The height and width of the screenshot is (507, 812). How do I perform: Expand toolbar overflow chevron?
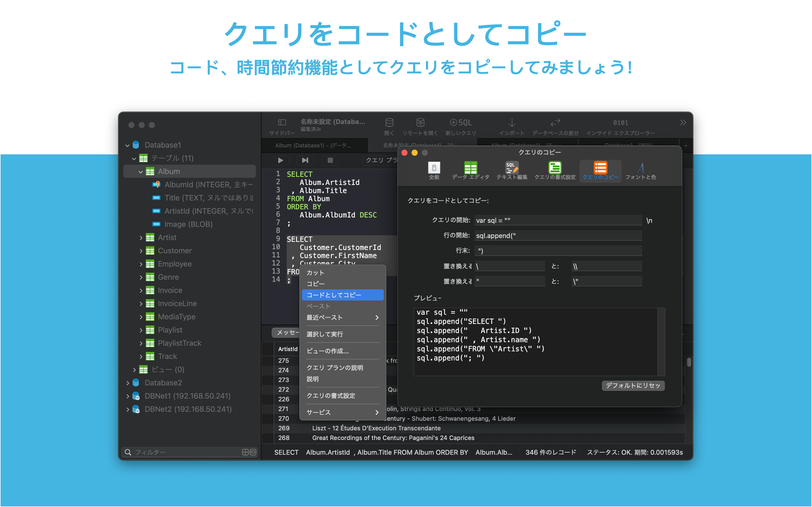click(683, 123)
